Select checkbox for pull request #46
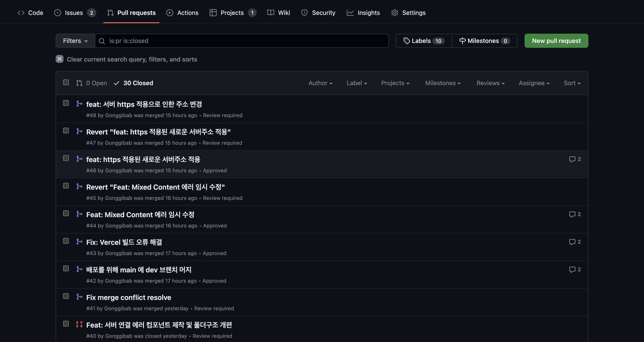The height and width of the screenshot is (342, 644). 66,158
